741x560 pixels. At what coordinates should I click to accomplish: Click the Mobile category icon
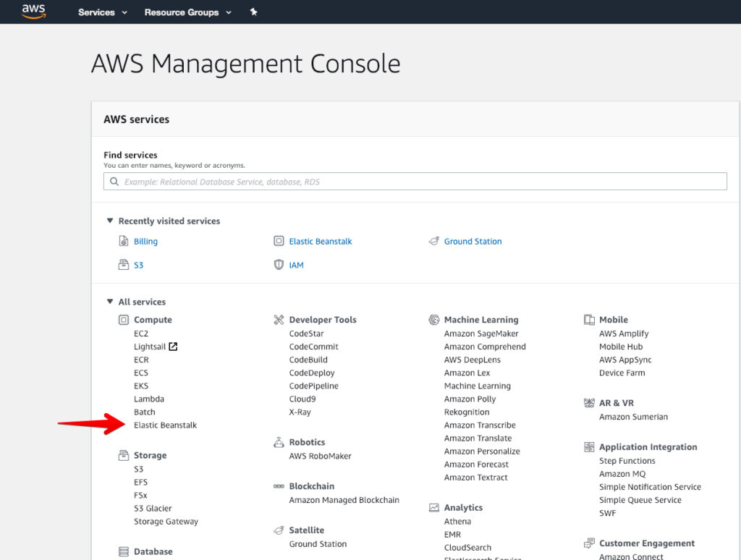[589, 320]
